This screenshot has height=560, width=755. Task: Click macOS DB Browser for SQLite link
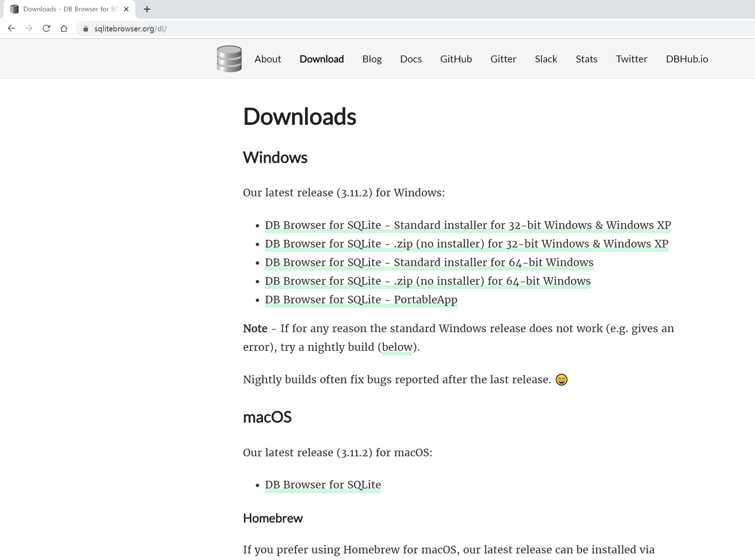(323, 484)
